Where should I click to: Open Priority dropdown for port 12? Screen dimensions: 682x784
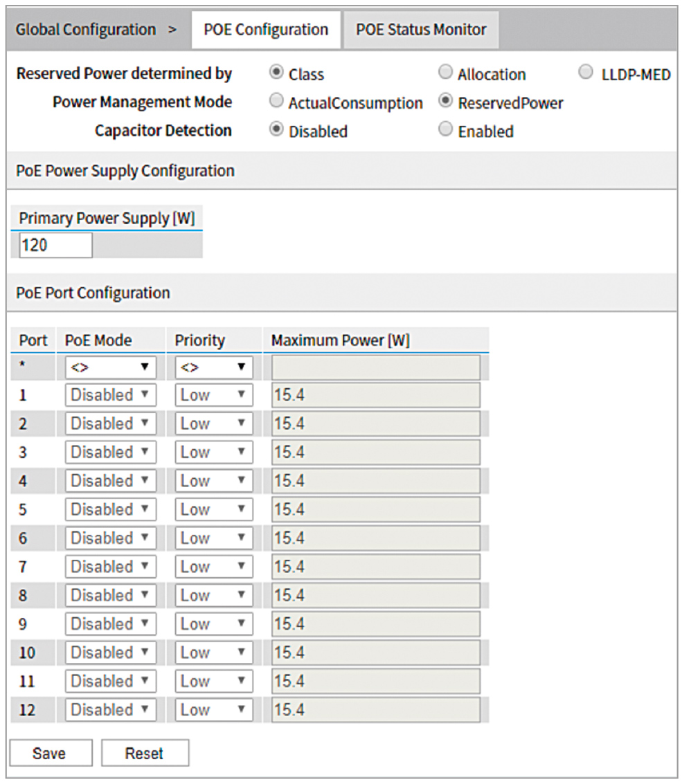pyautogui.click(x=213, y=710)
